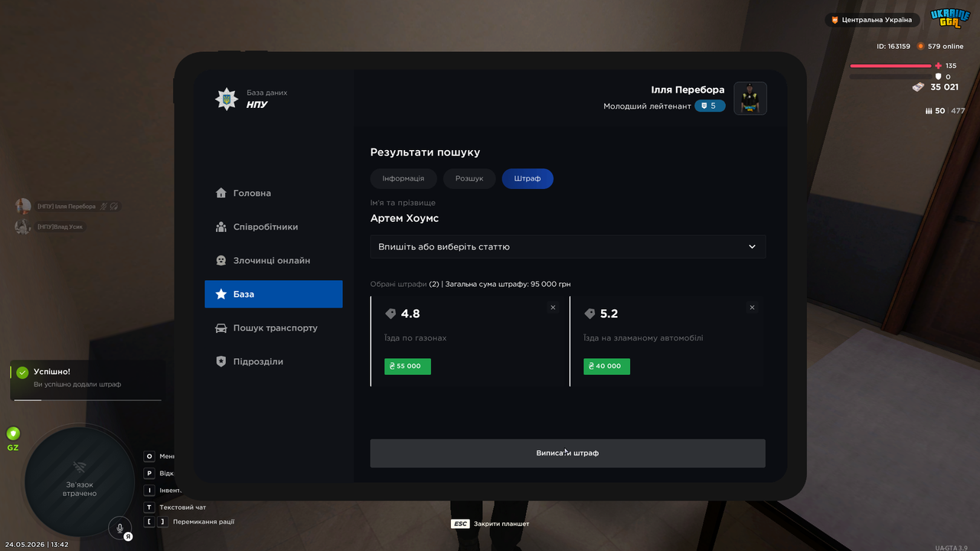Click the white armor shield icon

coord(939,77)
